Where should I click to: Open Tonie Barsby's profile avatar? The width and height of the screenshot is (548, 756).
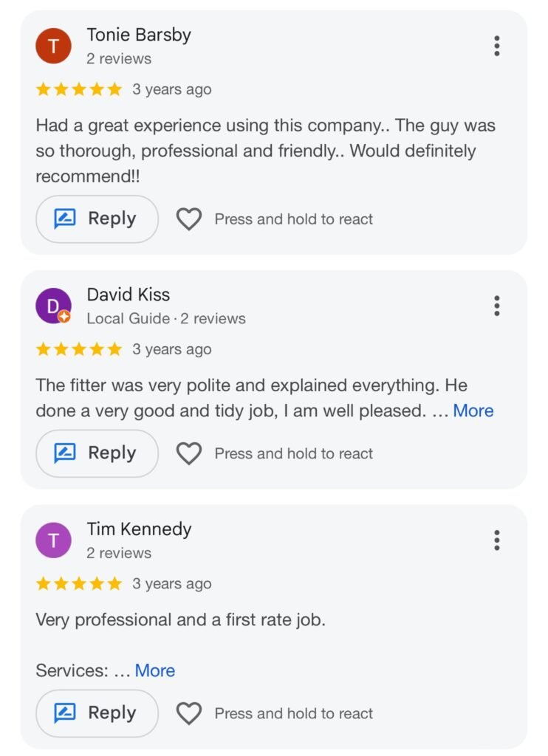[x=53, y=45]
